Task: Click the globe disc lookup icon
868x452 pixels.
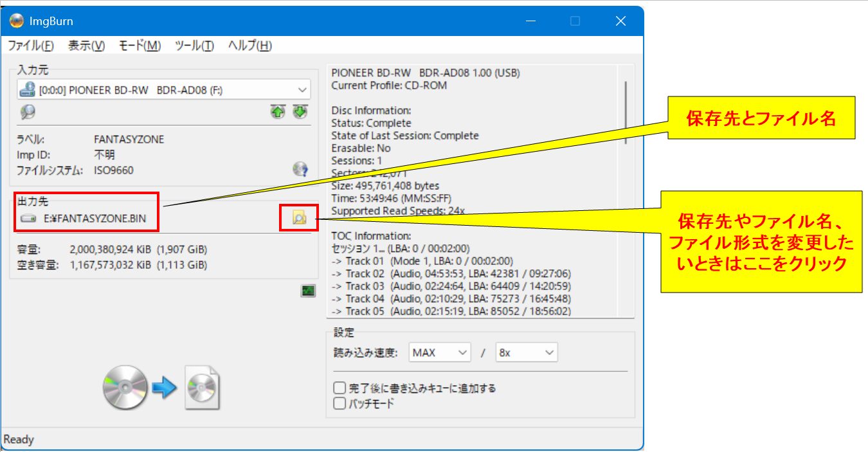Action: (x=300, y=170)
